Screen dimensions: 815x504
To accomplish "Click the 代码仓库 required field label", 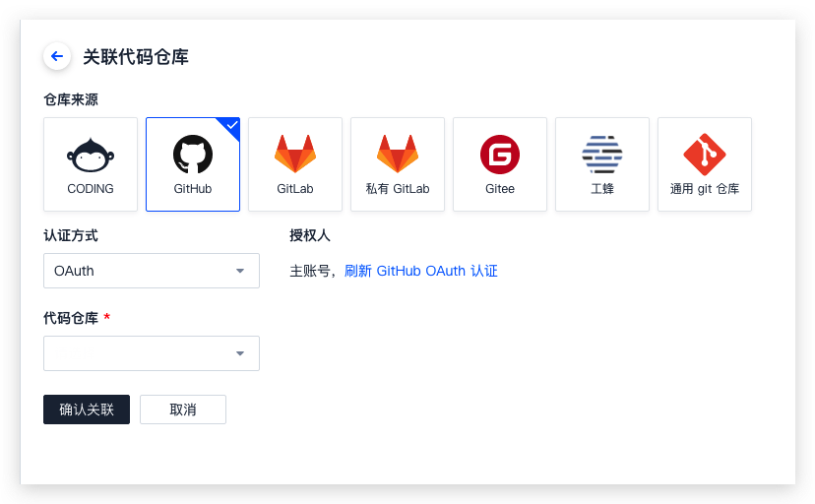I will tap(77, 318).
